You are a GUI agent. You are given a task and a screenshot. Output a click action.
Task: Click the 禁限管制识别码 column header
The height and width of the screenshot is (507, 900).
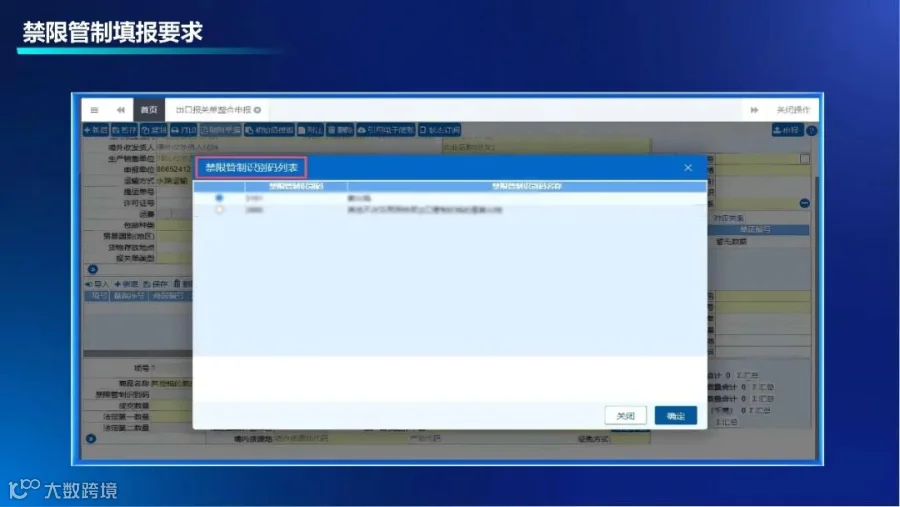pos(296,186)
